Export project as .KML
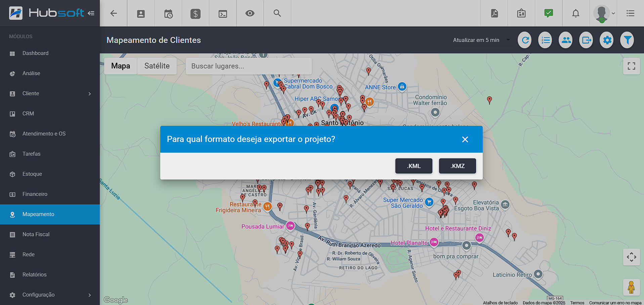 coord(414,166)
